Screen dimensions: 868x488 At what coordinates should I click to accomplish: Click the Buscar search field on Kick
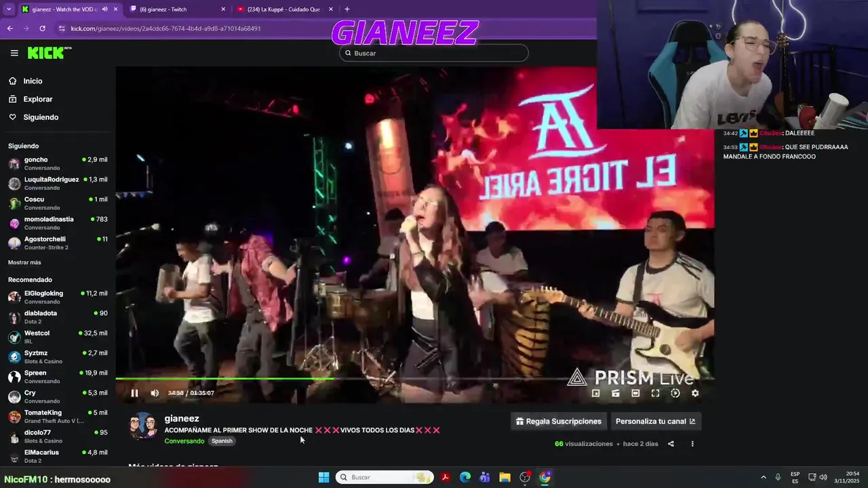pos(434,53)
